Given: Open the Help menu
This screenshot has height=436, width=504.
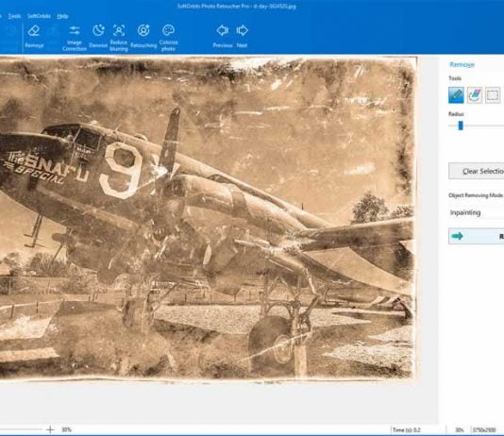Looking at the screenshot, I should coord(62,16).
